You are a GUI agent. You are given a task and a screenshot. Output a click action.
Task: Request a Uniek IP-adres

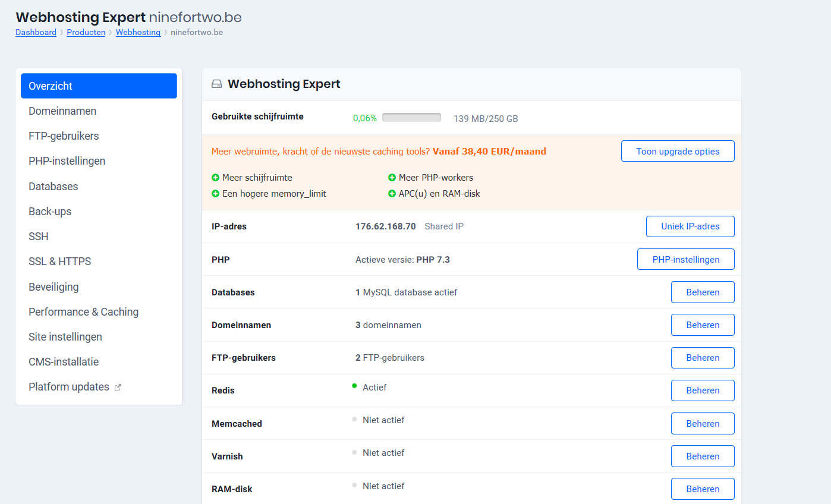tap(690, 226)
